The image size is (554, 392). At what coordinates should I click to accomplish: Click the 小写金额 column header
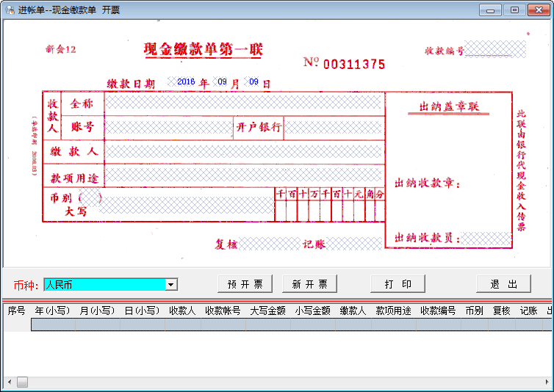pyautogui.click(x=313, y=311)
